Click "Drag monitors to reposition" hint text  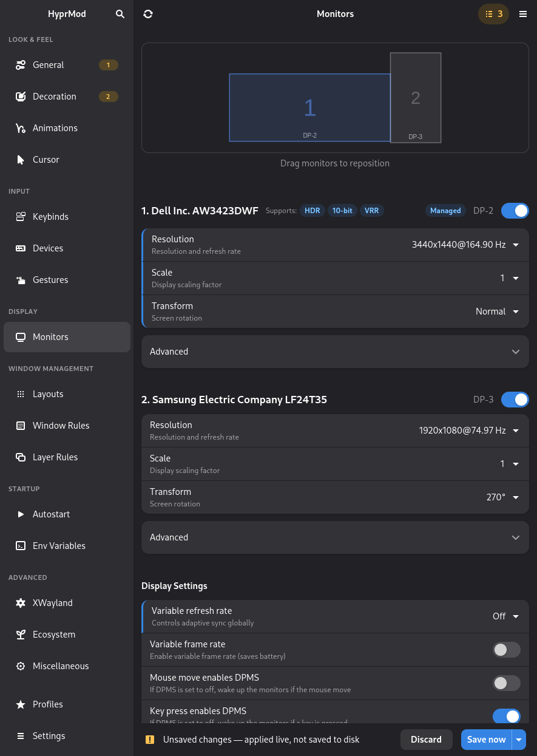(x=335, y=163)
